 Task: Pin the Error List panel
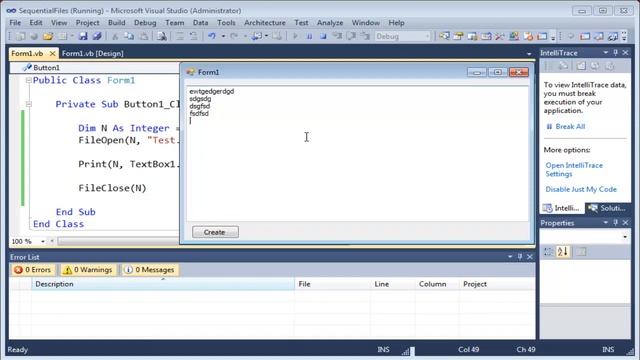pos(520,257)
